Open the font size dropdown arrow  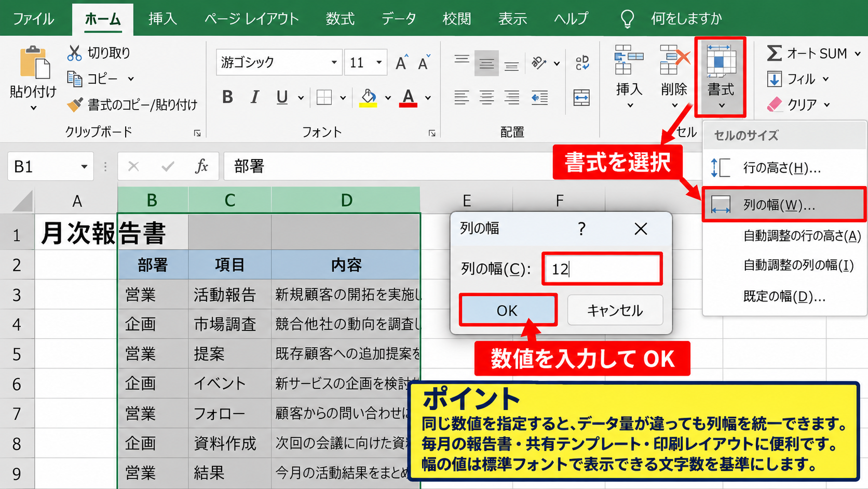pyautogui.click(x=379, y=62)
